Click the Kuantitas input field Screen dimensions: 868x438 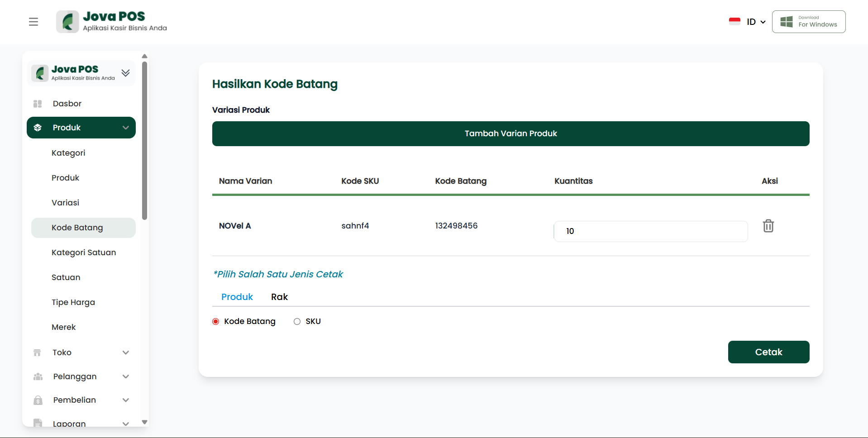click(x=650, y=231)
